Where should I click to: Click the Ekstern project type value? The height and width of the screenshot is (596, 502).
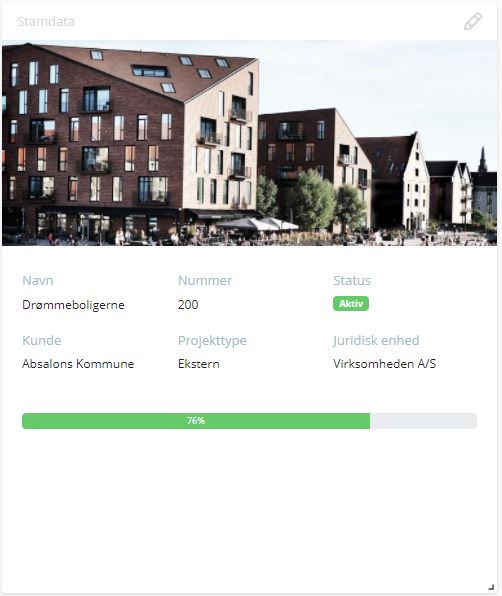point(199,364)
